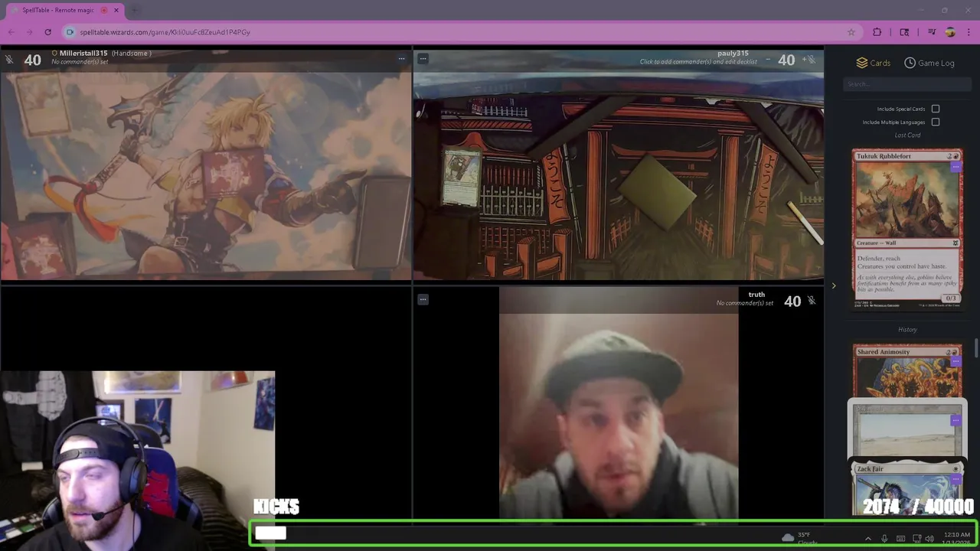The height and width of the screenshot is (551, 980).
Task: Open options menu on Shared Animosity card
Action: [x=955, y=361]
